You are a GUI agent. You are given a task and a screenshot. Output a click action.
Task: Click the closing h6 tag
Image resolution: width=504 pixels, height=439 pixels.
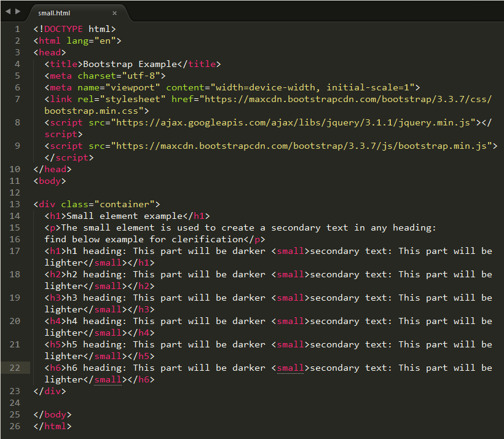coord(141,380)
